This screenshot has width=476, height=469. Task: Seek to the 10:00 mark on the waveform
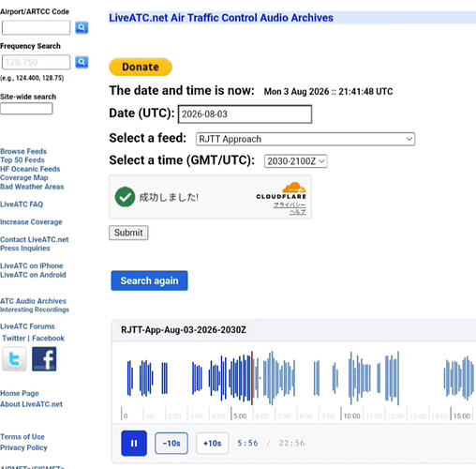point(341,378)
